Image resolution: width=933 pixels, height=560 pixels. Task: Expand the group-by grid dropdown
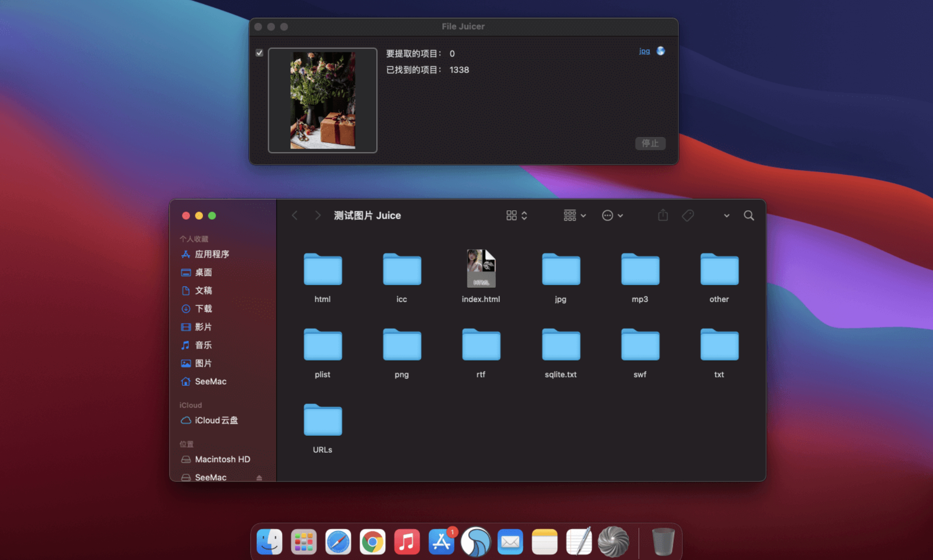tap(574, 215)
